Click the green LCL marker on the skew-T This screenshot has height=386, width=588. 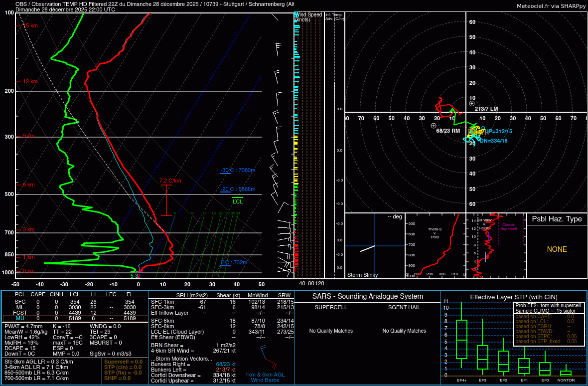(x=238, y=201)
